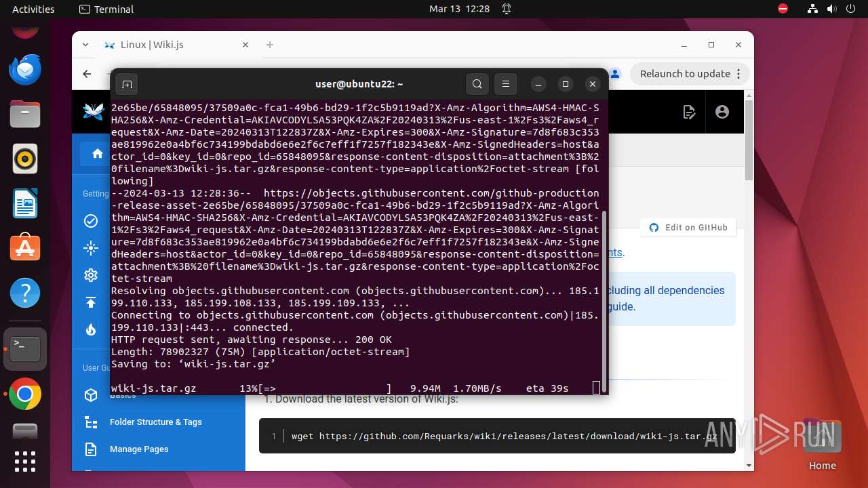Open the Ubuntu App Center from the dock

pyautogui.click(x=25, y=249)
